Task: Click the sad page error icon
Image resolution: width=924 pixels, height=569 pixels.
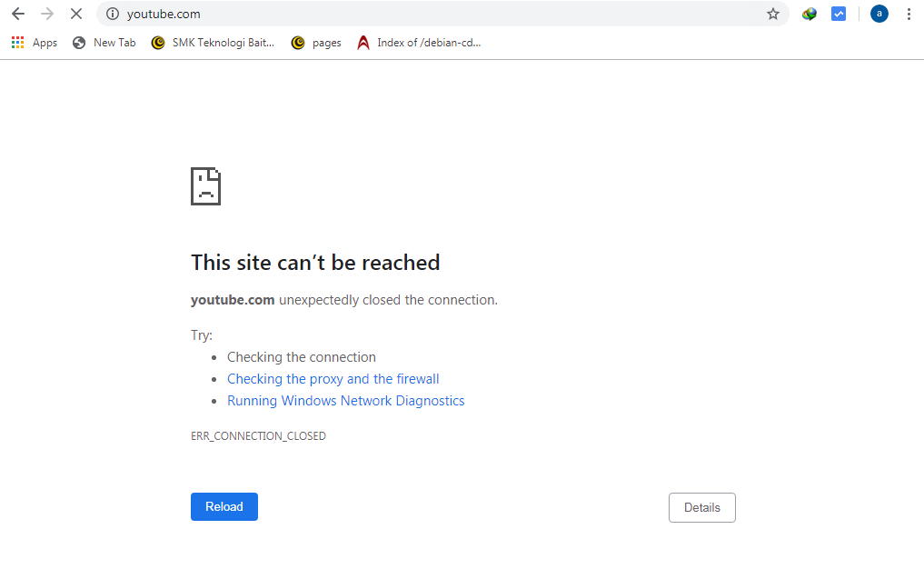Action: coord(205,186)
